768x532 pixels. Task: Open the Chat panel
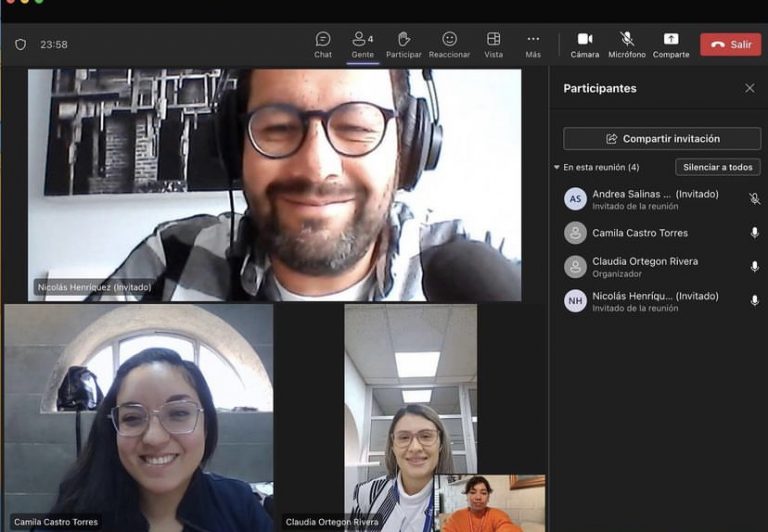323,44
